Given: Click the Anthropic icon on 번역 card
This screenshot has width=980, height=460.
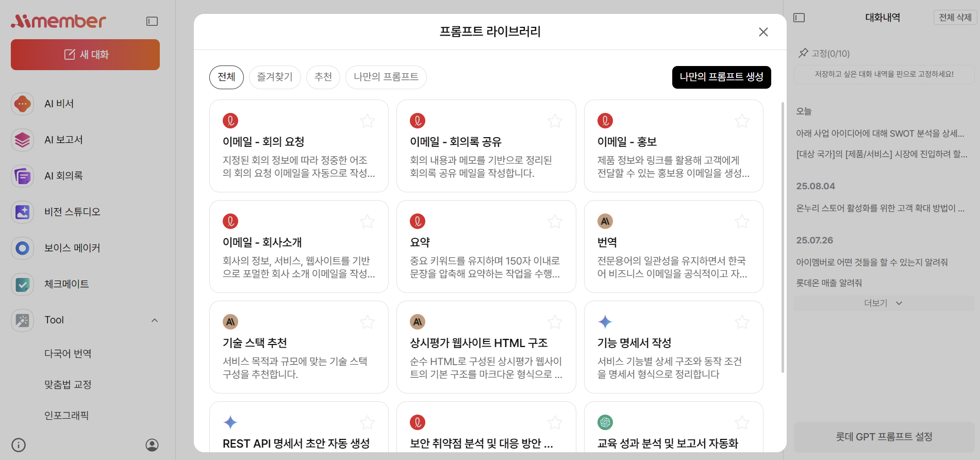Looking at the screenshot, I should click(x=605, y=221).
